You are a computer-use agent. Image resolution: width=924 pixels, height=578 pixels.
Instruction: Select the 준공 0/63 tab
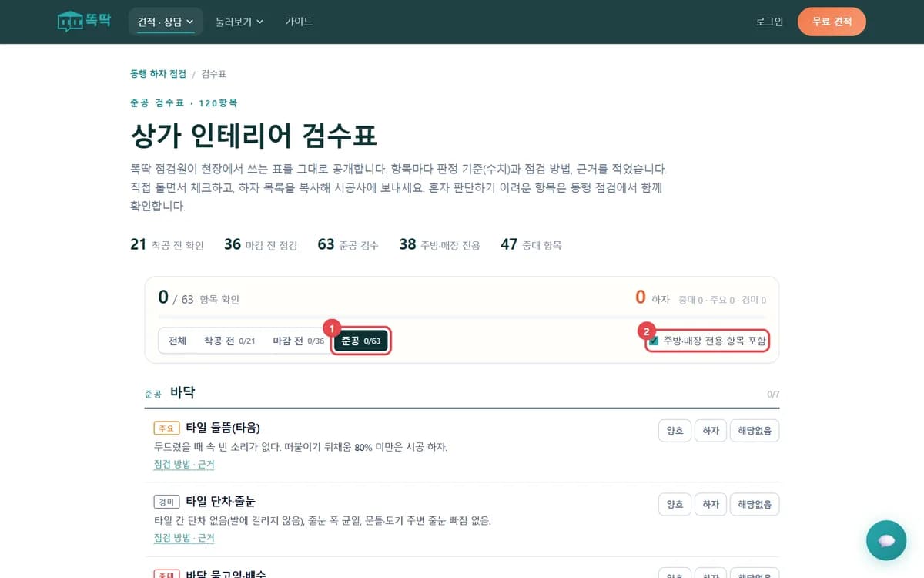(361, 341)
